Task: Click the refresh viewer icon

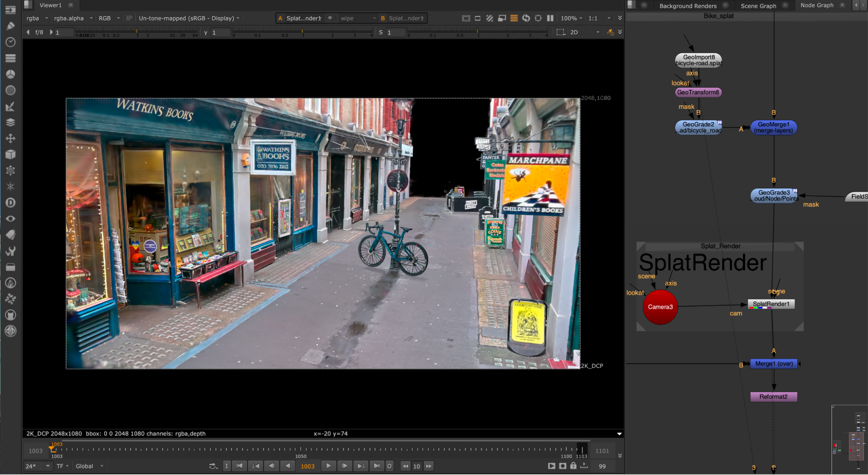Action: coord(526,18)
